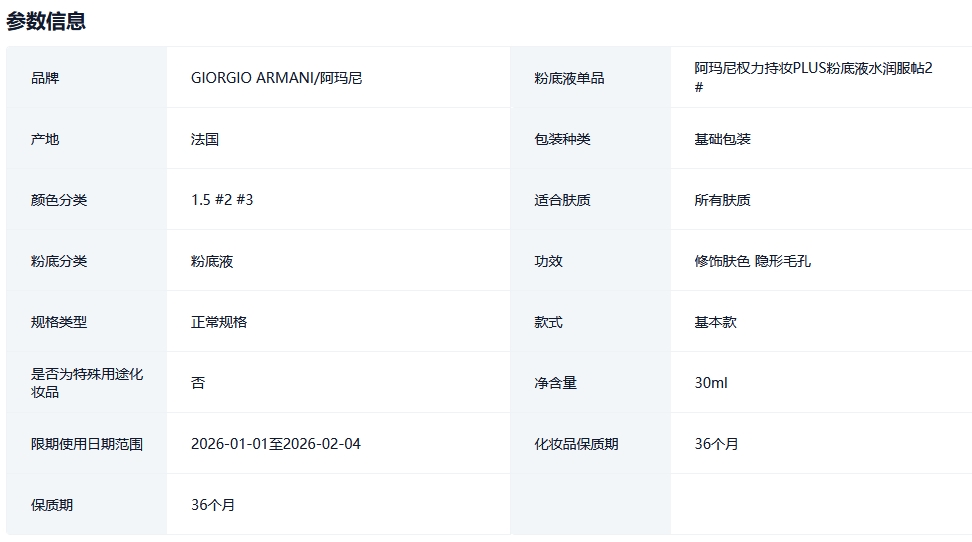972x542 pixels.
Task: Select the 否 value for special-use cosmetics
Action: pos(198,383)
